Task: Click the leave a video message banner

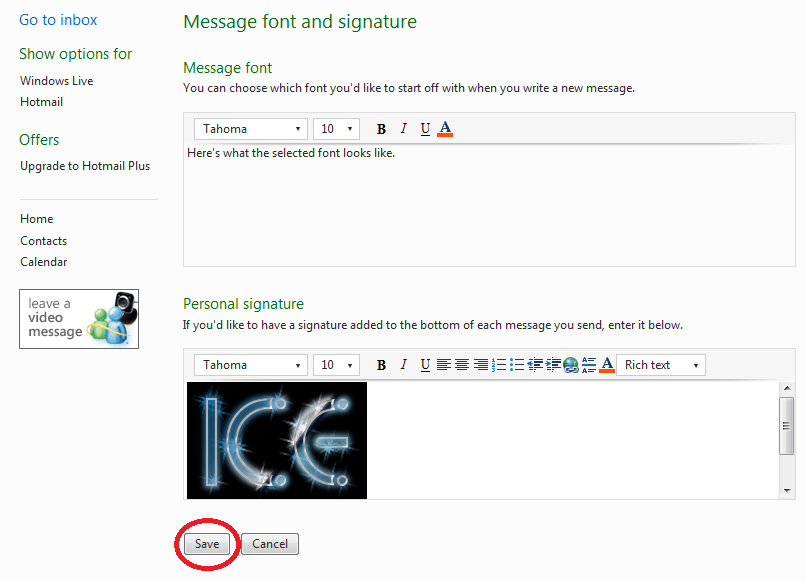Action: (x=79, y=319)
